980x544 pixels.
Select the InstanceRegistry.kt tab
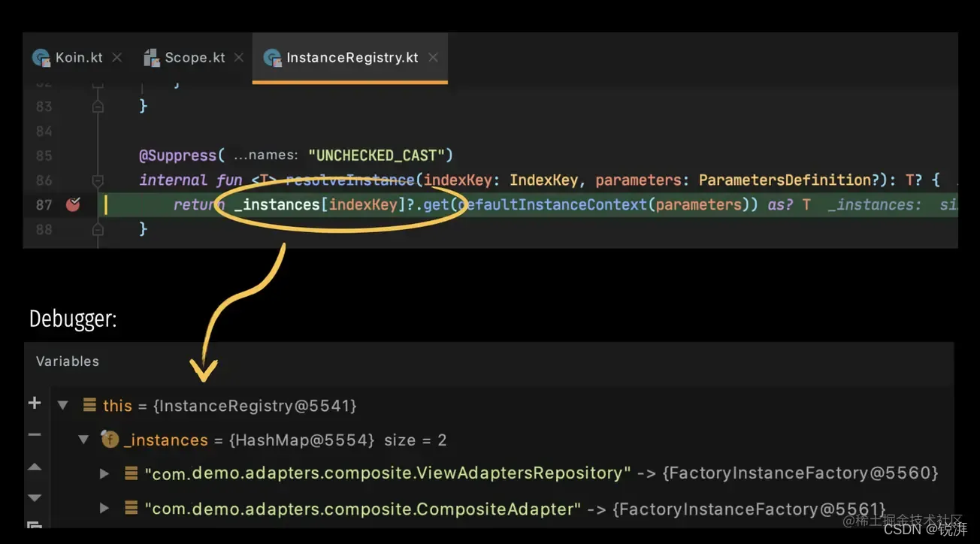[352, 58]
